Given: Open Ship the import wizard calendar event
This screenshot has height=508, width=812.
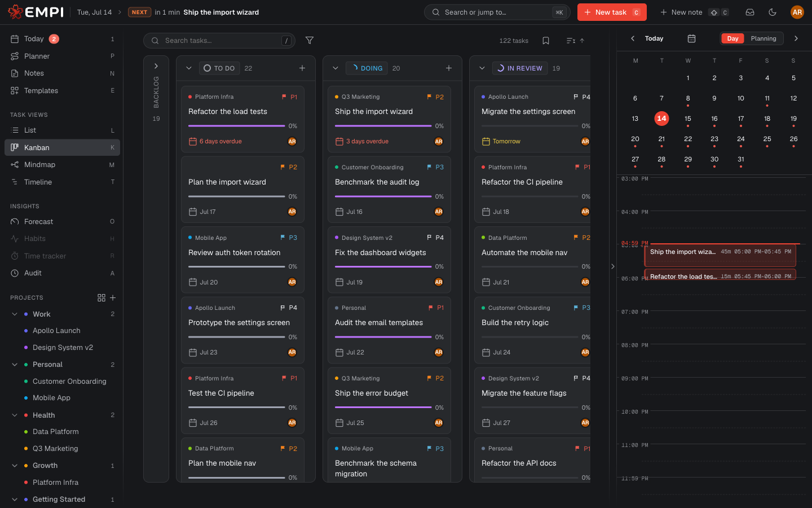Looking at the screenshot, I should [720, 255].
